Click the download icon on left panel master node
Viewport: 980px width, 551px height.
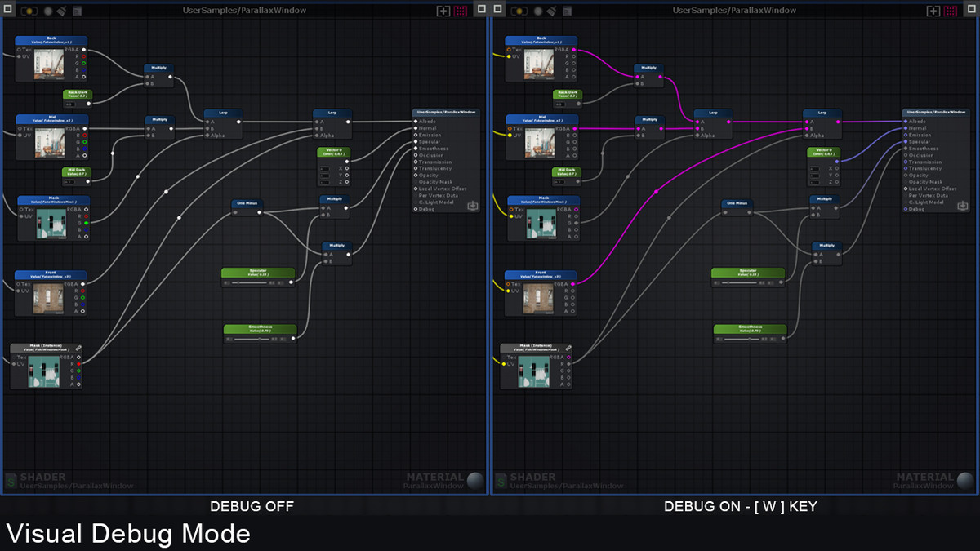472,206
